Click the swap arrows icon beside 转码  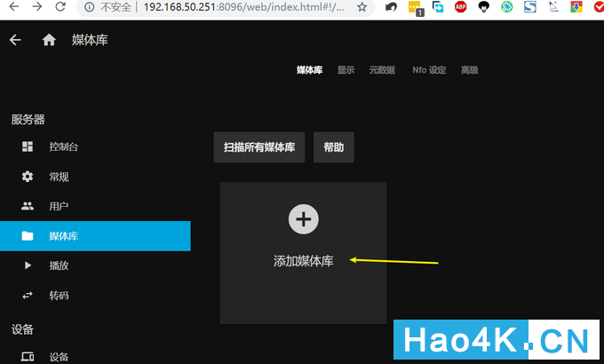28,296
